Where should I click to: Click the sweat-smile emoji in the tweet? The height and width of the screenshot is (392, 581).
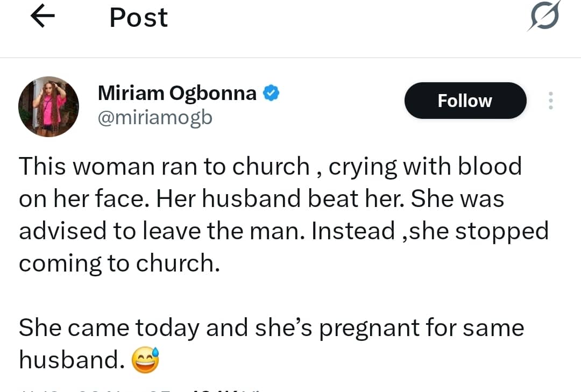point(145,359)
